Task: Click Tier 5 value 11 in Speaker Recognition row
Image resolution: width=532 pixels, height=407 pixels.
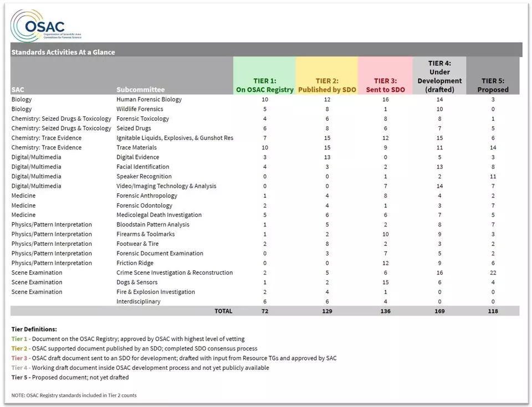Action: [493, 176]
